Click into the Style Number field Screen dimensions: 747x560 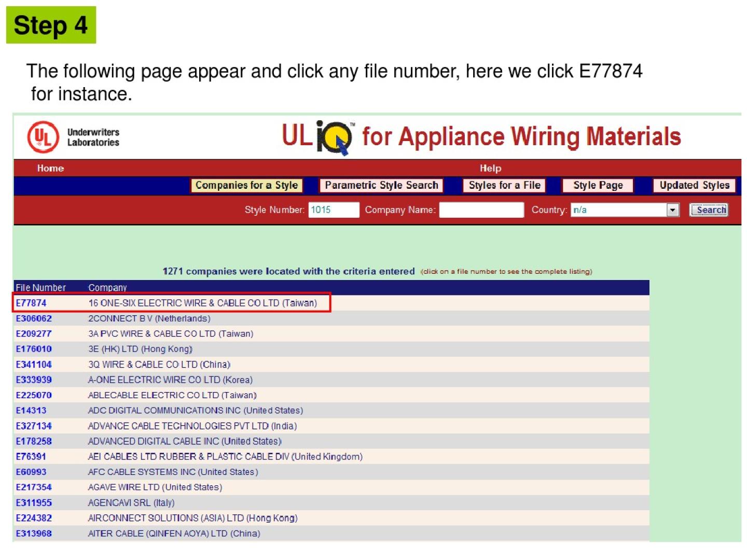click(333, 210)
